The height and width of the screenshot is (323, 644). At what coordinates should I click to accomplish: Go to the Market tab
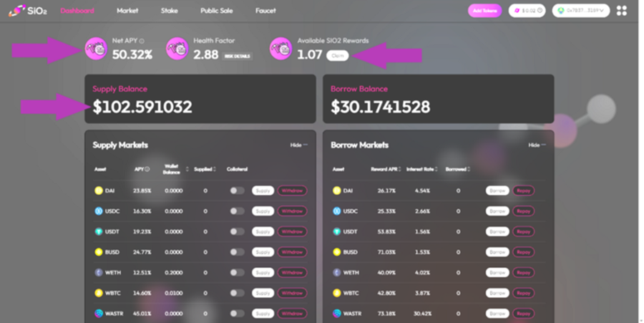pos(127,11)
